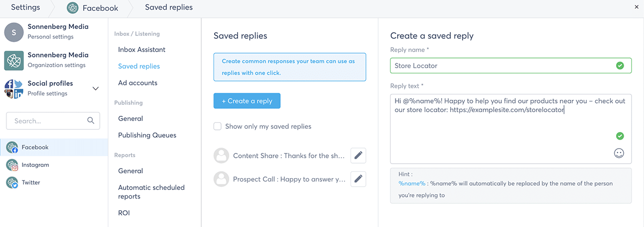Image resolution: width=644 pixels, height=227 pixels.
Task: Toggle Show only my saved replies
Action: [217, 127]
